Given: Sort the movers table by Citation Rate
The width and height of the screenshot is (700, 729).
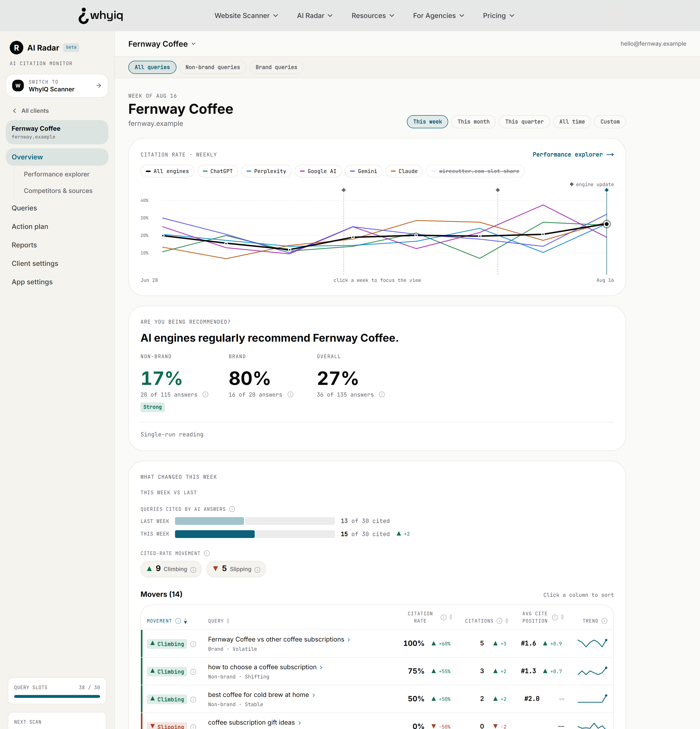Looking at the screenshot, I should click(x=451, y=617).
